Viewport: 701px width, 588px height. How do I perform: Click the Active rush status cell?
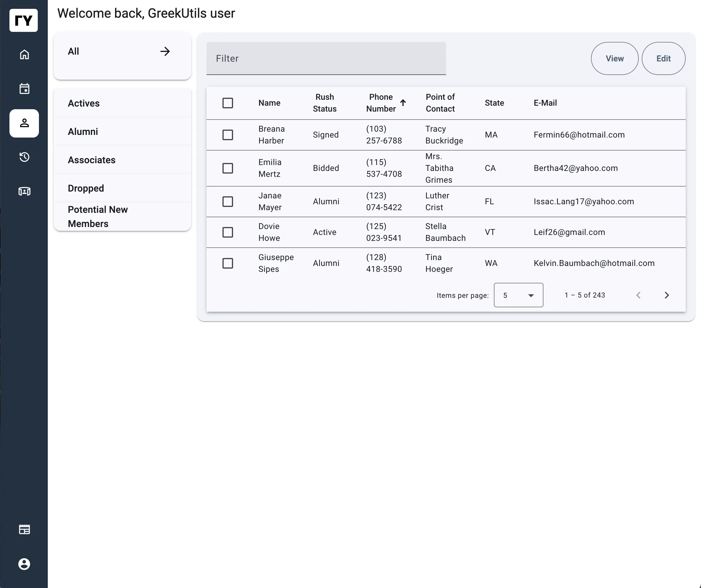(325, 232)
